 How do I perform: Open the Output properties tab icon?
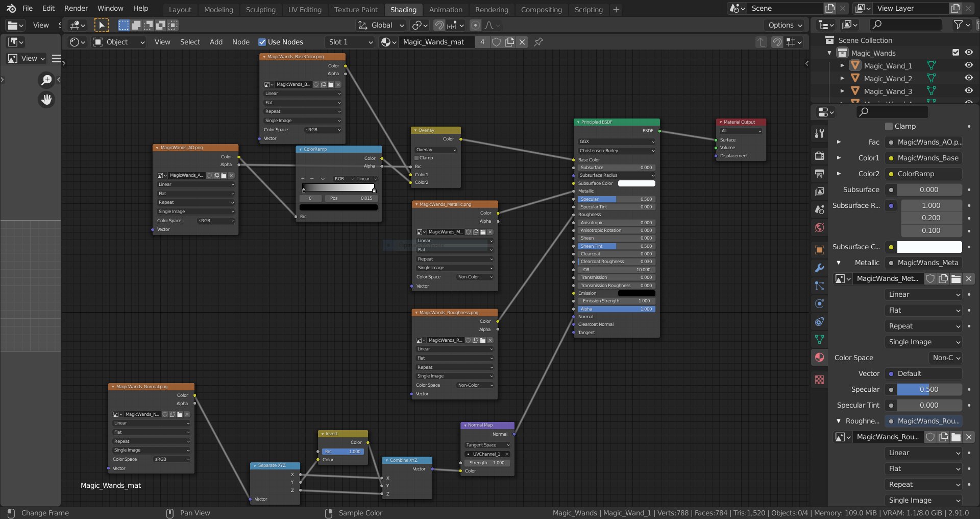[x=819, y=174]
